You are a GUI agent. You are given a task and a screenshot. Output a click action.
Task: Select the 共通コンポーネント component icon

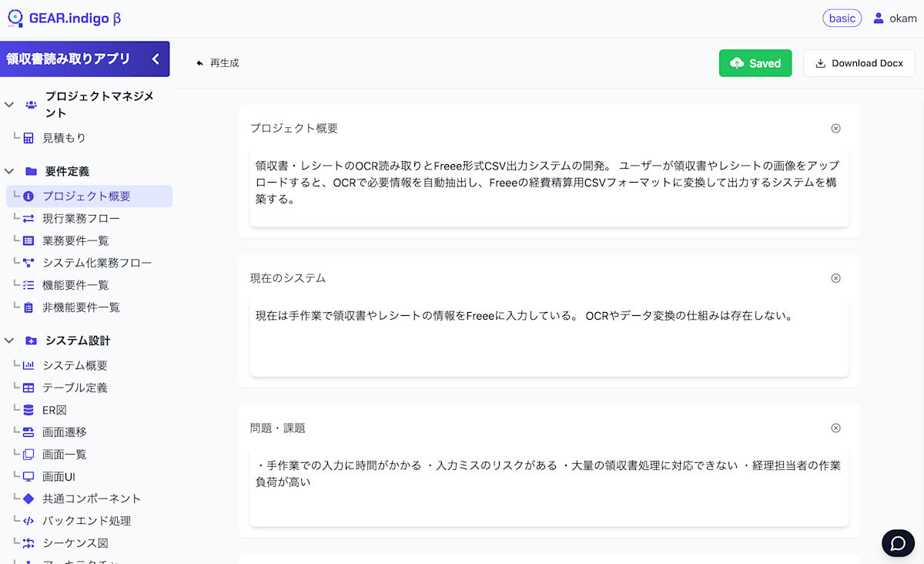pyautogui.click(x=28, y=499)
